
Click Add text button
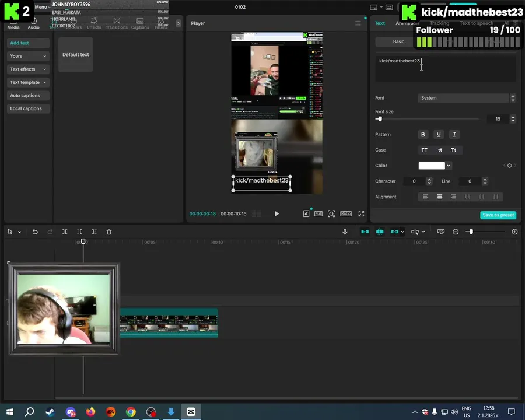[x=28, y=43]
